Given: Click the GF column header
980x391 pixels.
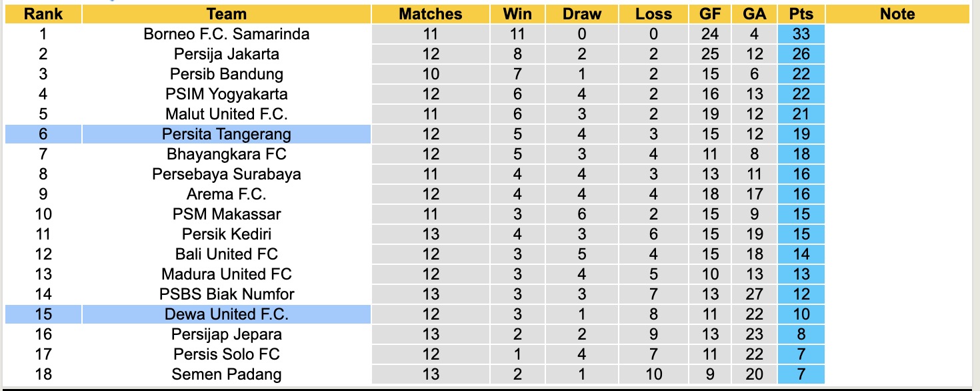Looking at the screenshot, I should point(709,14).
